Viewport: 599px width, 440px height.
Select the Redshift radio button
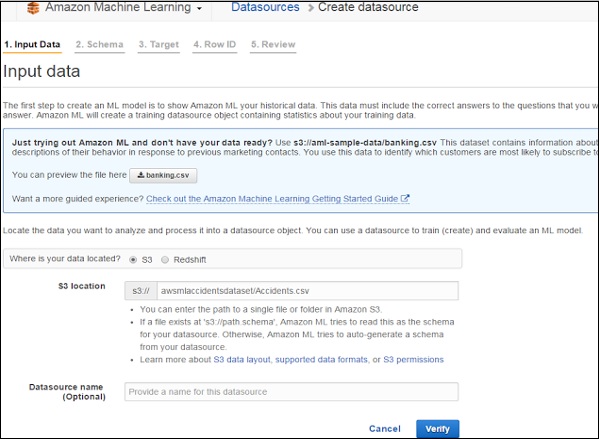point(165,260)
